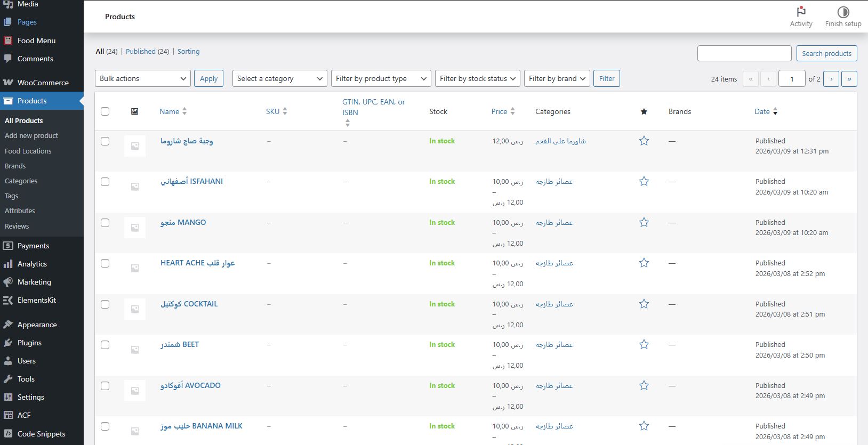868x445 pixels.
Task: Check the select-all products checkbox
Action: (x=105, y=111)
